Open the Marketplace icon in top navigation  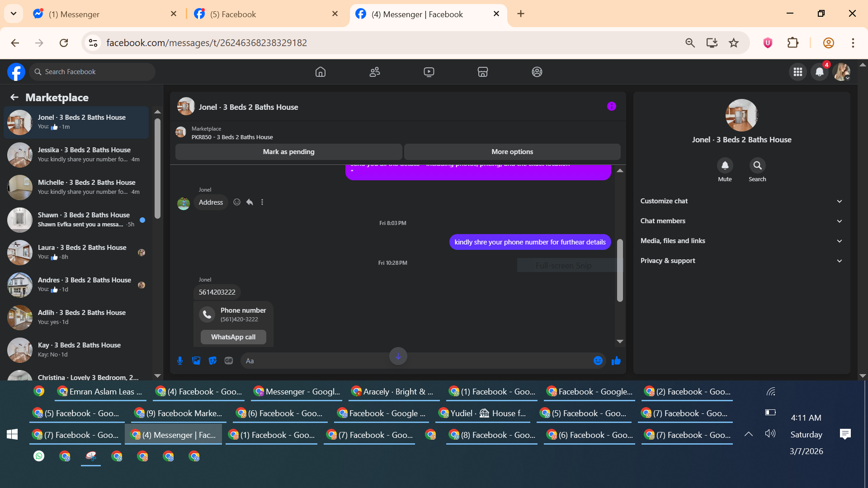tap(483, 72)
